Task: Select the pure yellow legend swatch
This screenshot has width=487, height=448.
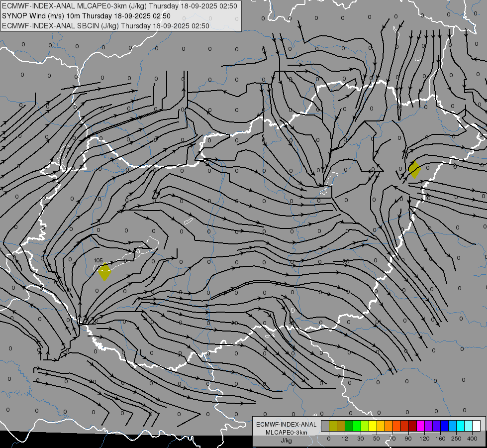Action: pos(373,426)
